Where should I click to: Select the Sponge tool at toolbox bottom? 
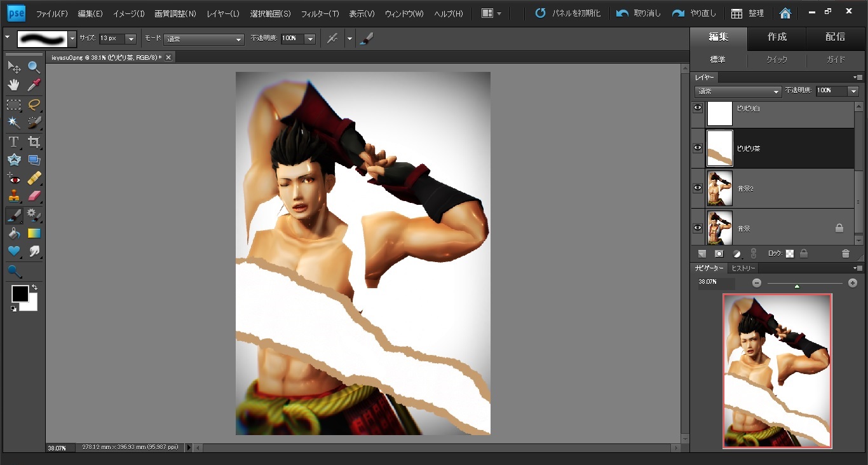click(13, 272)
